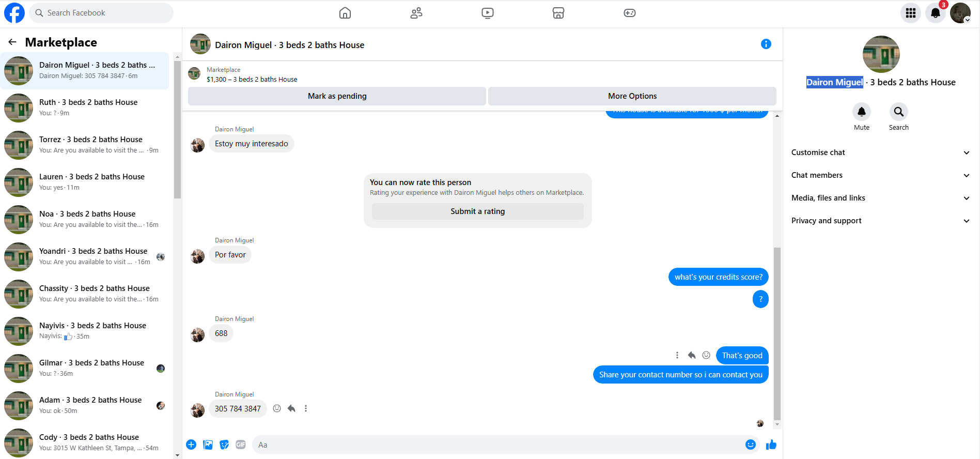Open more options for That's good message

[x=677, y=355]
